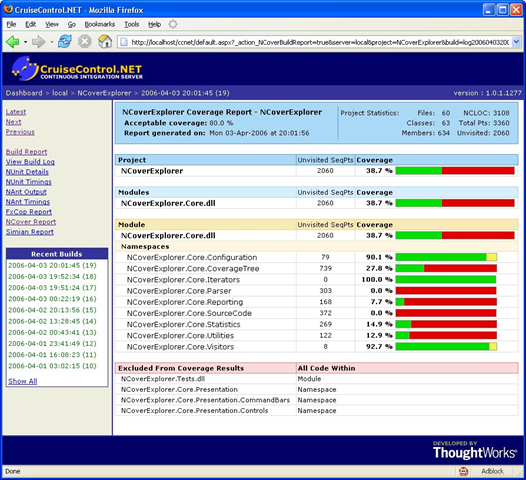This screenshot has width=526, height=480.
Task: Click the NCoverExplorer.Core.Presentation.CommandBars entry
Action: [x=205, y=400]
